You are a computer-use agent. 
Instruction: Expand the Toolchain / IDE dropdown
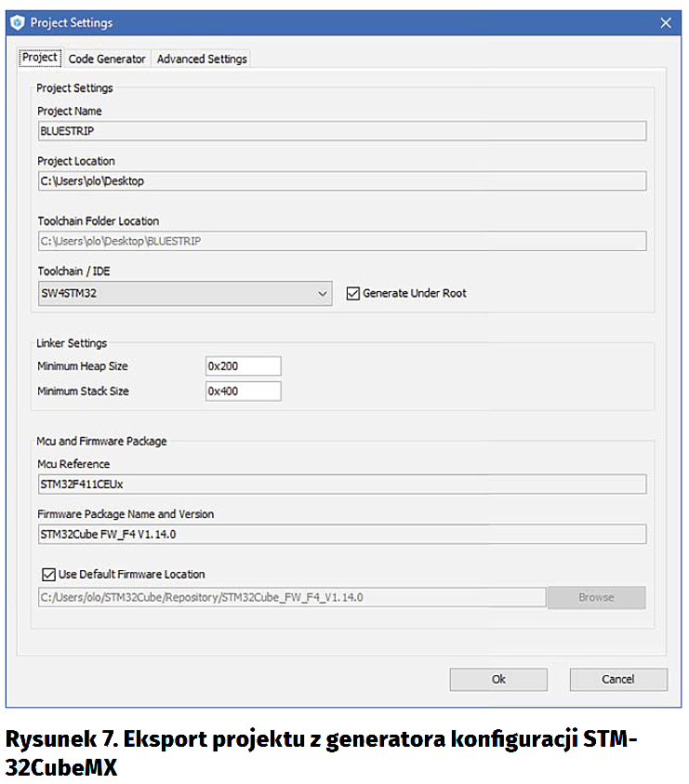pos(184,294)
